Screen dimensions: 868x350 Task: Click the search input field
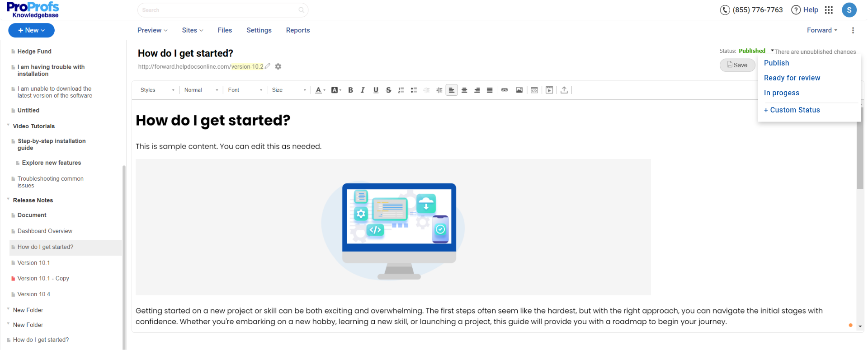[223, 10]
